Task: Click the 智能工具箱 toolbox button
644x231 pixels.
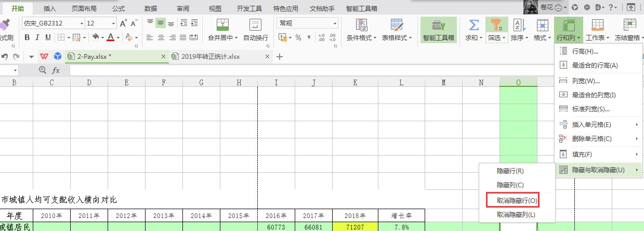Action: tap(439, 30)
